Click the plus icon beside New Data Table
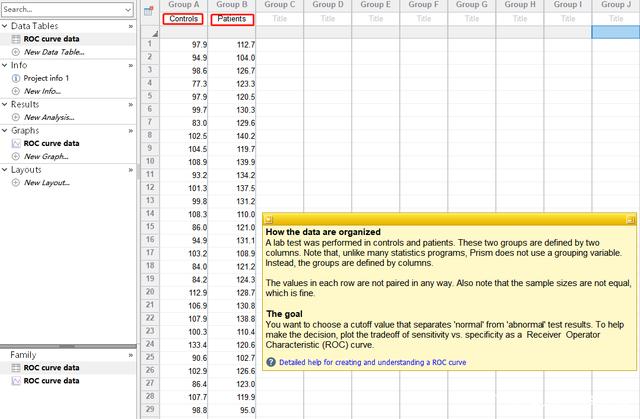The height and width of the screenshot is (419, 640). click(16, 52)
